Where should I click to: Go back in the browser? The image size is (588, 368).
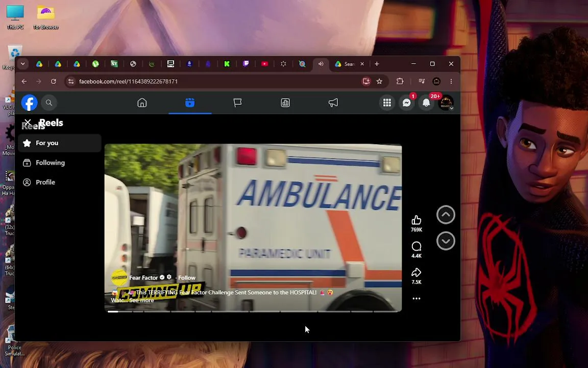click(x=24, y=81)
